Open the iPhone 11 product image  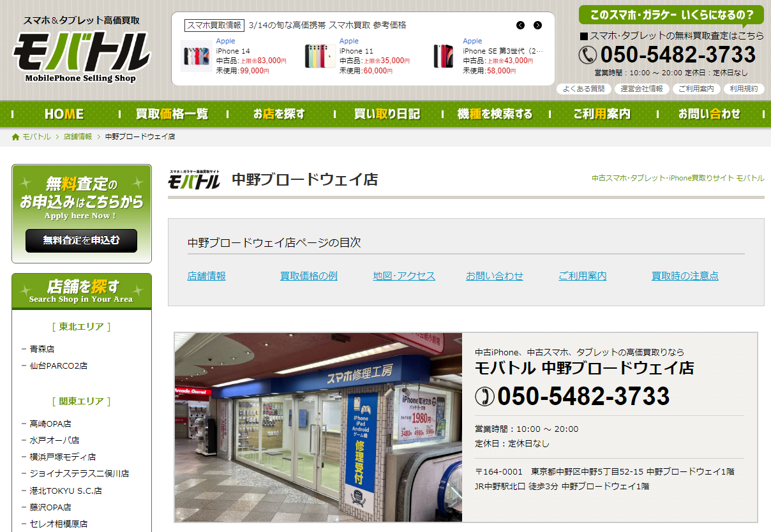[320, 56]
